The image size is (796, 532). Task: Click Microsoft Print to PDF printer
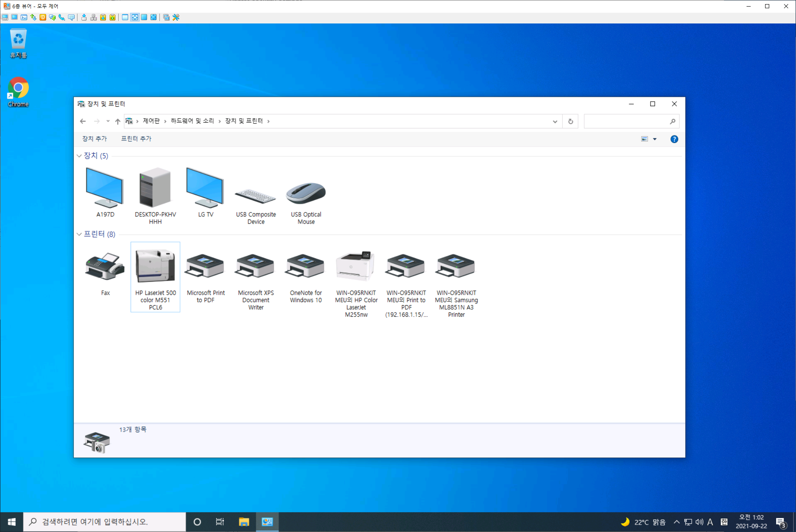(x=206, y=268)
